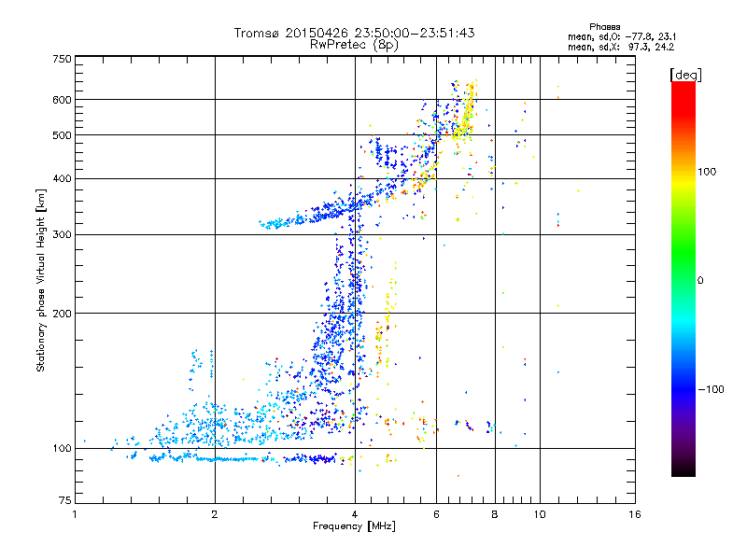Click the phase colorbar gradient
The width and height of the screenshot is (747, 560).
click(684, 279)
